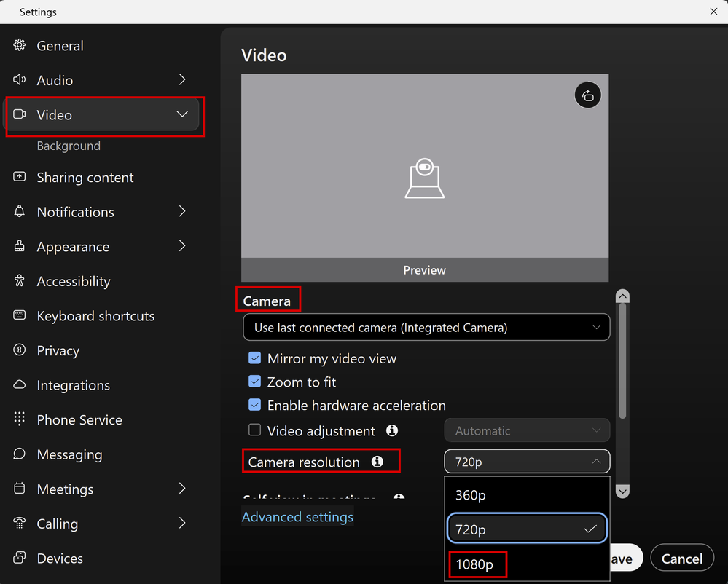This screenshot has height=584, width=728.
Task: Open Integrations settings page
Action: pos(74,385)
